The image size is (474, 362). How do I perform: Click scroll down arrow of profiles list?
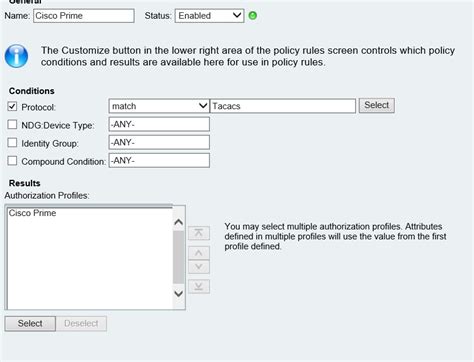point(179,294)
